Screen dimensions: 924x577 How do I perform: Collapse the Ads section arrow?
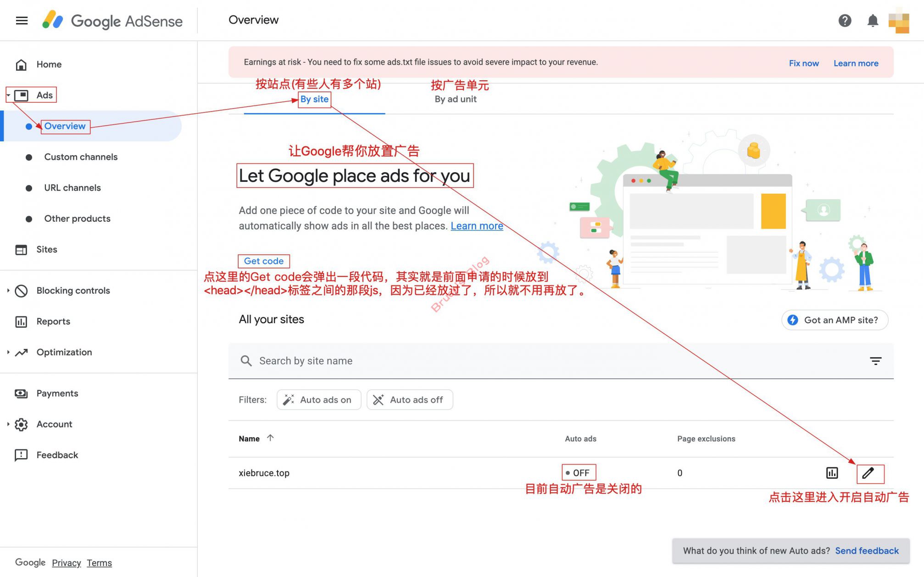tap(8, 95)
